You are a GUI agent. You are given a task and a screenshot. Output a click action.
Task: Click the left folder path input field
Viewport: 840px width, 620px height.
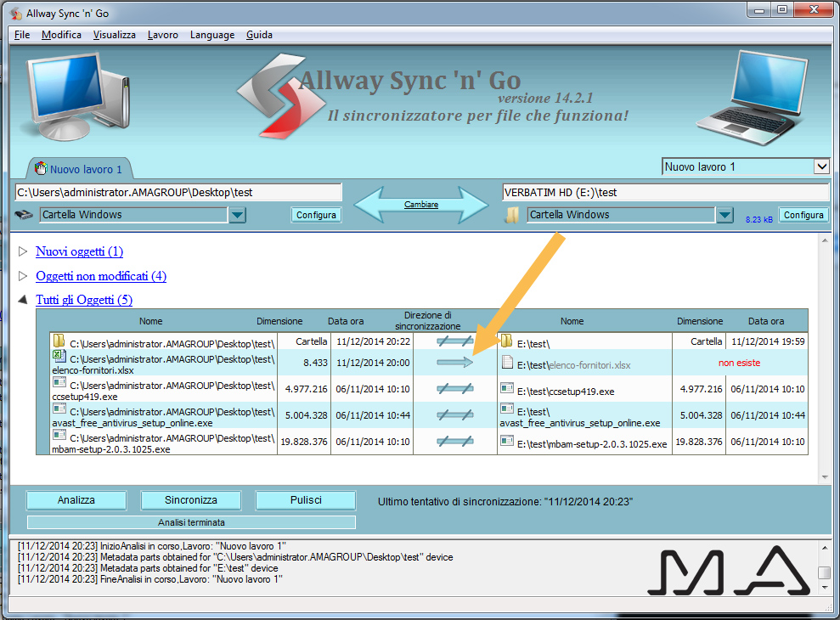(178, 193)
